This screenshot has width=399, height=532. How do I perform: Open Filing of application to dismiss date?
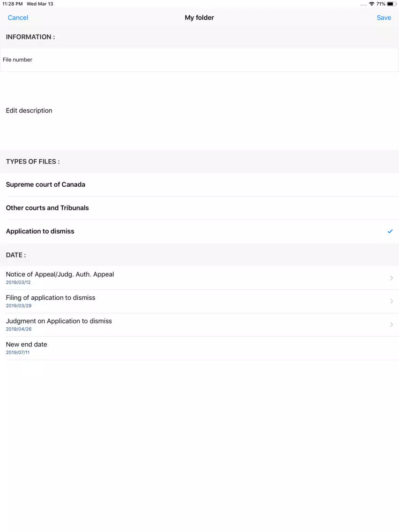pos(199,301)
